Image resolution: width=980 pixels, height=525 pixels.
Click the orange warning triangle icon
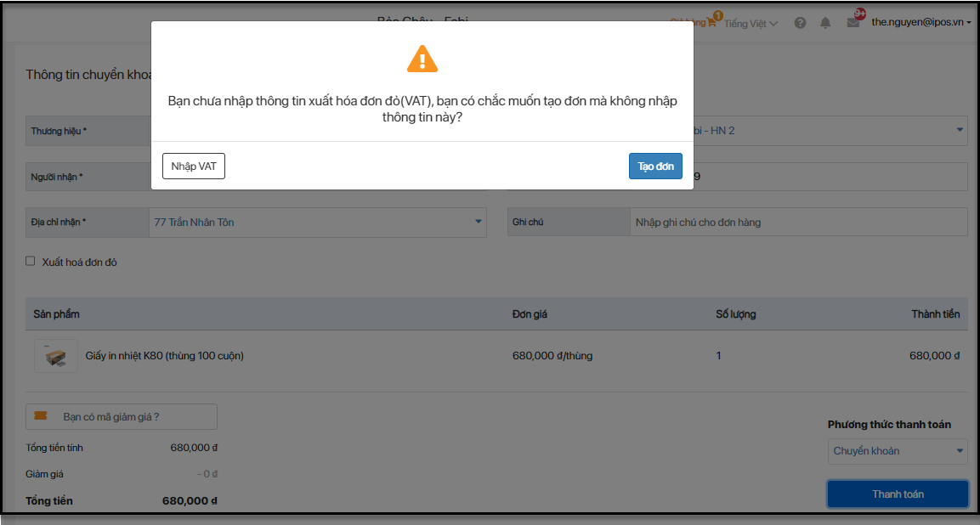click(x=422, y=59)
